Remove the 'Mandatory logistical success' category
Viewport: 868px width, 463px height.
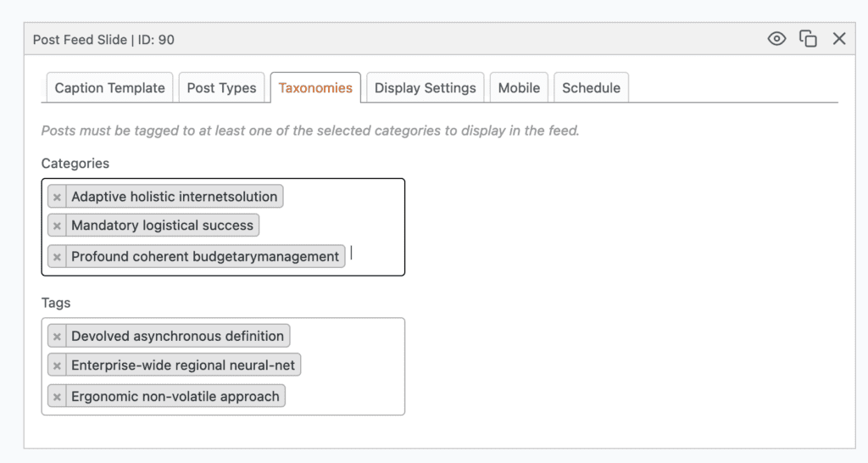click(x=57, y=226)
